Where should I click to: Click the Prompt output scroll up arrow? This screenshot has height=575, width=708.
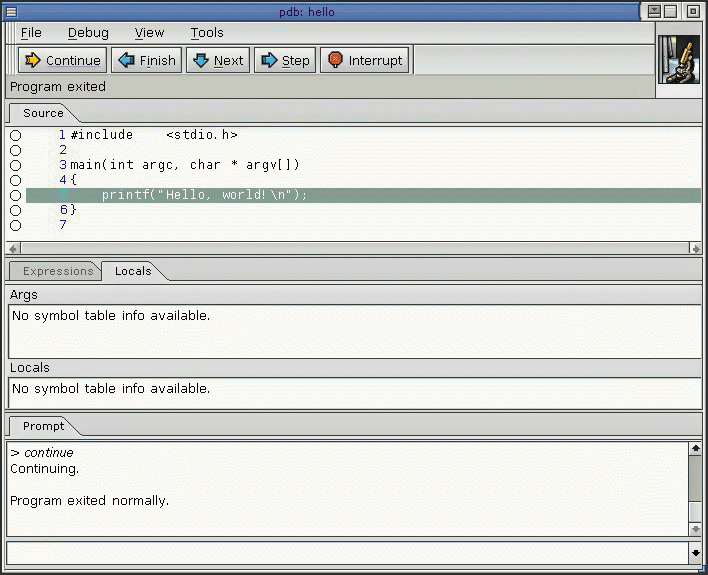tap(695, 448)
